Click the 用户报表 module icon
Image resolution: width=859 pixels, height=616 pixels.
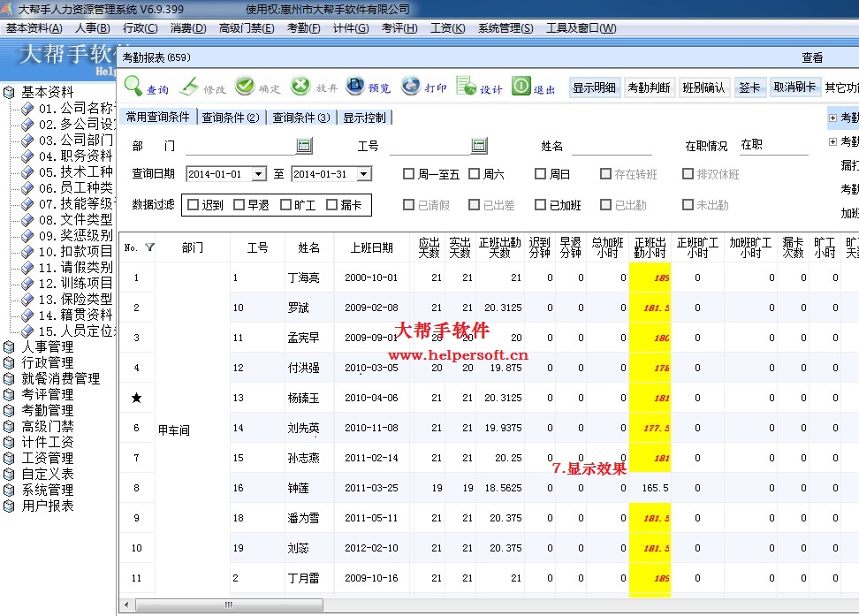click(x=9, y=506)
